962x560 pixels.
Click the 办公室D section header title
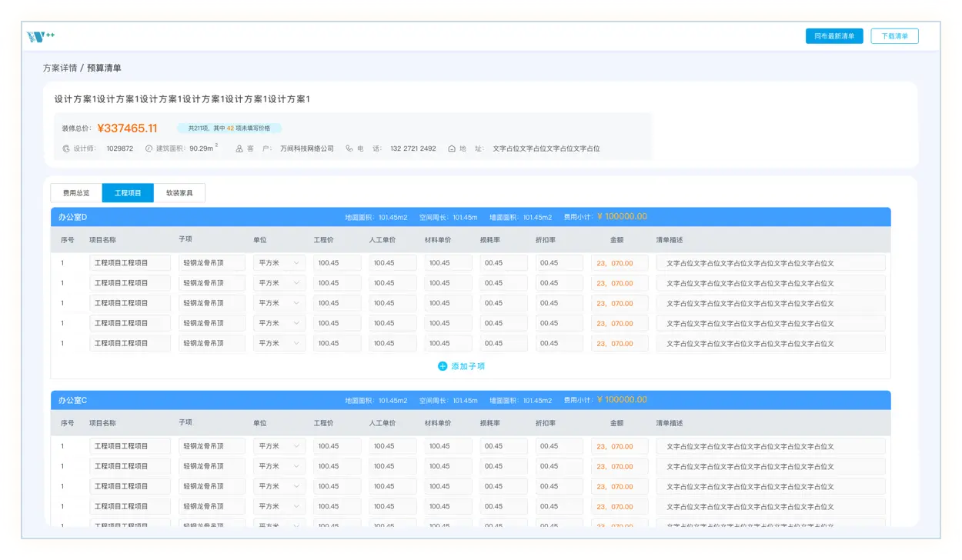72,217
